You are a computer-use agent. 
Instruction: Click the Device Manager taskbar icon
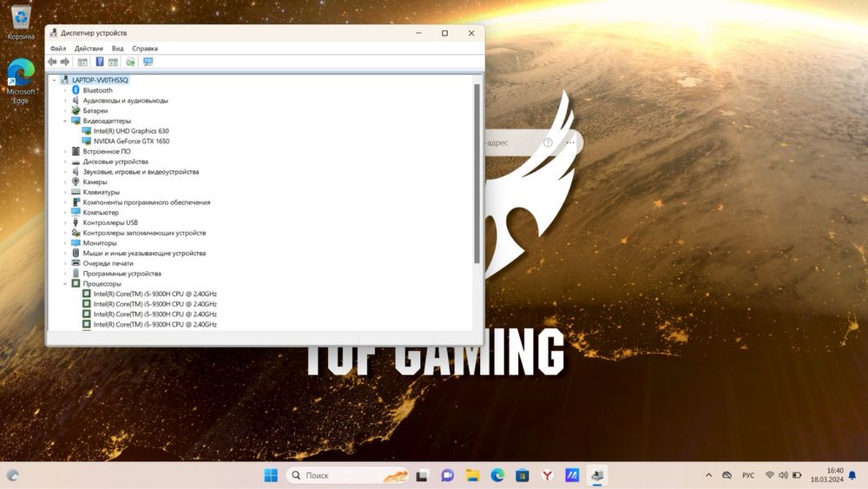[x=597, y=475]
